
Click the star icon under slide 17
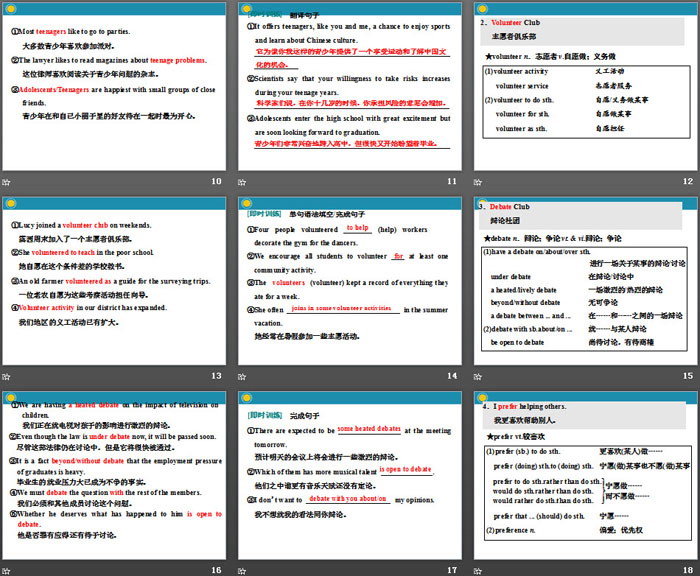click(243, 569)
